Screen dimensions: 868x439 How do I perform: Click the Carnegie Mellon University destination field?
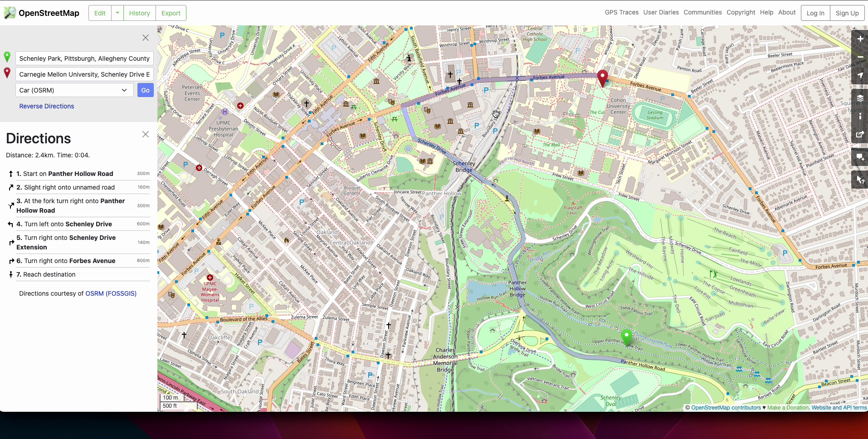85,74
